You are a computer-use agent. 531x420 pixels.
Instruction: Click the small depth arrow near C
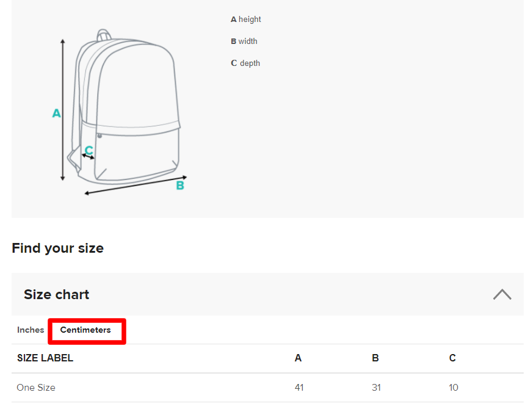[x=88, y=157]
